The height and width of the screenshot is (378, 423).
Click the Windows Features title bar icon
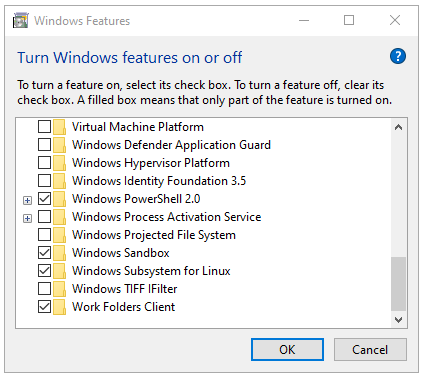pos(21,21)
